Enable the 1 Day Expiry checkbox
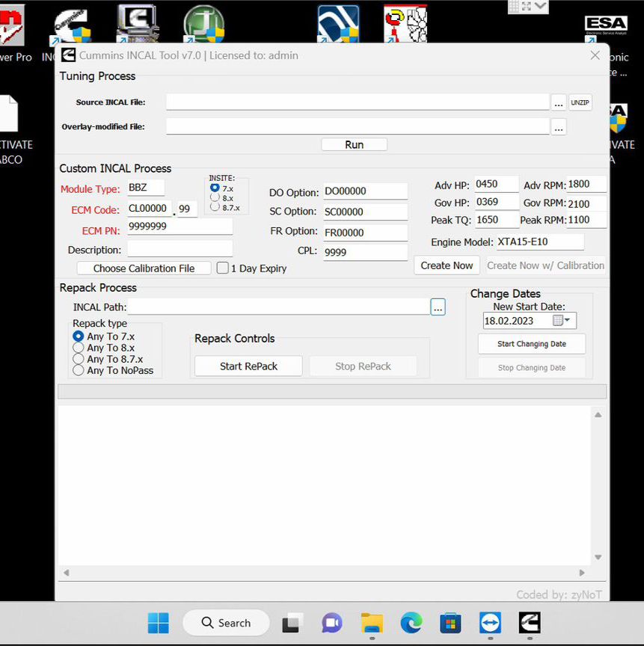Image resolution: width=644 pixels, height=646 pixels. [x=222, y=267]
